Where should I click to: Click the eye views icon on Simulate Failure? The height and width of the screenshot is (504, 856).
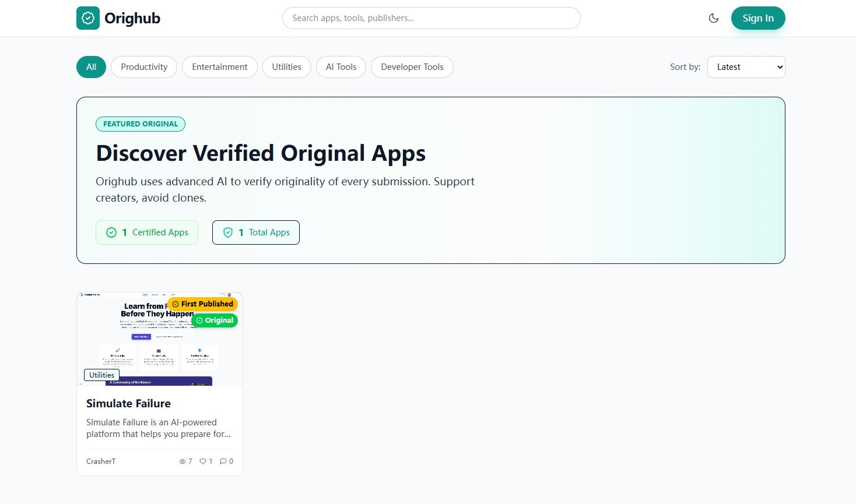[183, 461]
